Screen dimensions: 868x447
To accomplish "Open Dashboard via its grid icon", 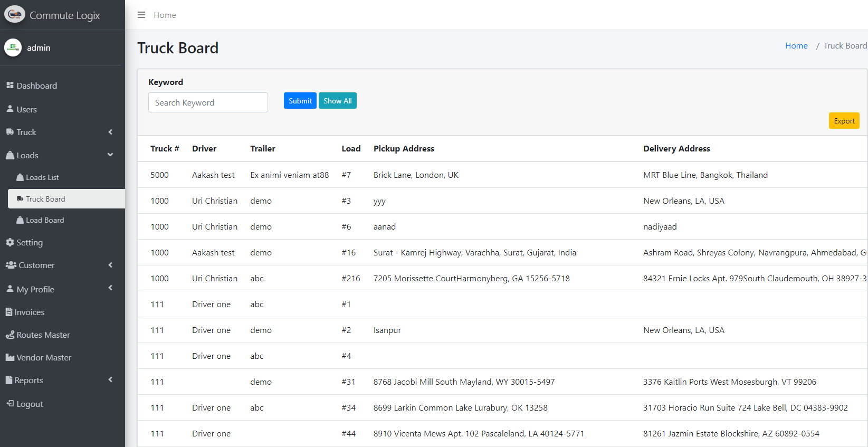I will click(x=10, y=85).
